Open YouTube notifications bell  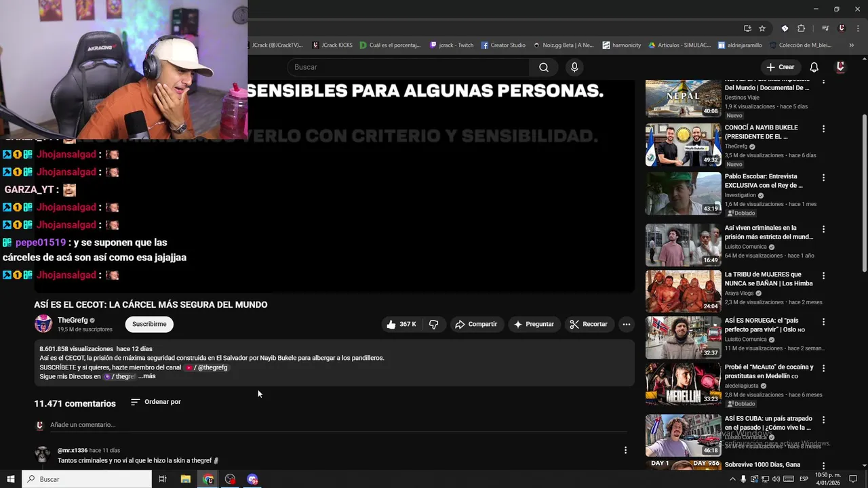click(814, 67)
